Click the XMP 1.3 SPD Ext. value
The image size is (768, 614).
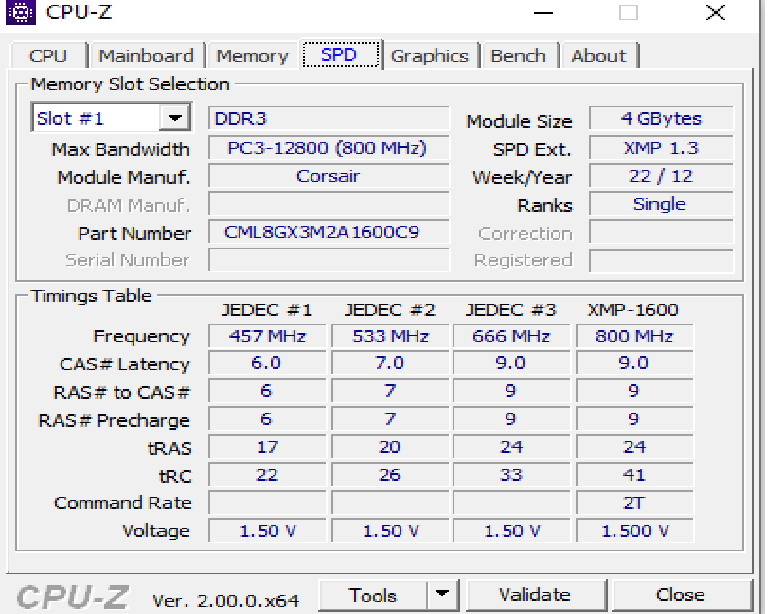[x=661, y=148]
